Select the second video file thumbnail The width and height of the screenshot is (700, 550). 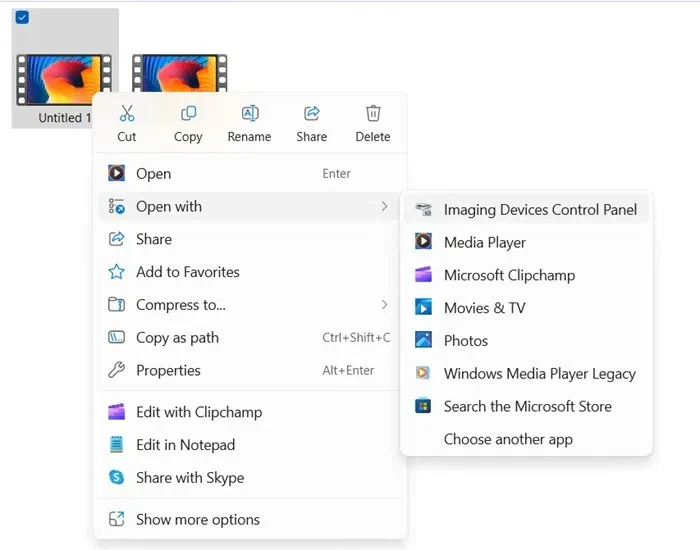tap(180, 74)
